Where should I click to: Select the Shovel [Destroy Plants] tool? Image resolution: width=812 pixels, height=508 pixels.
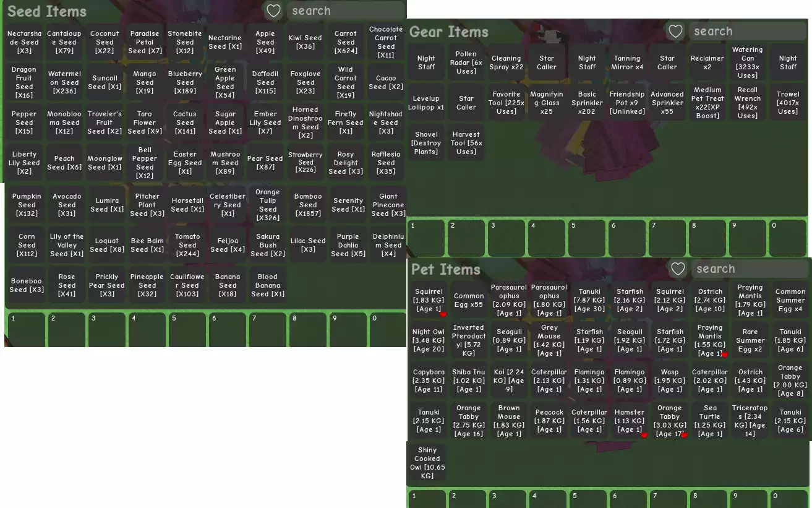(x=426, y=143)
